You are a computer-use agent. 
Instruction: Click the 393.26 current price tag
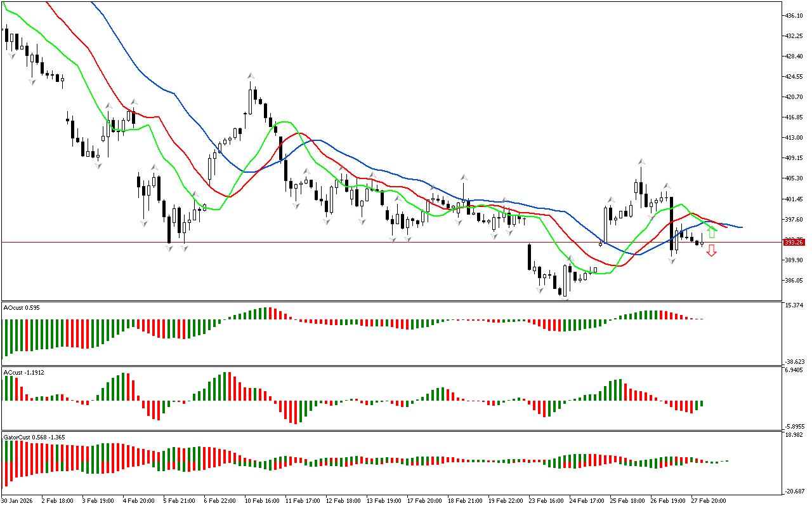point(794,243)
